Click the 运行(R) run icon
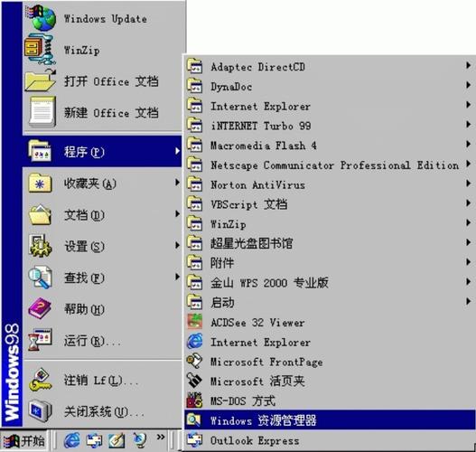The image size is (476, 452). coord(40,340)
